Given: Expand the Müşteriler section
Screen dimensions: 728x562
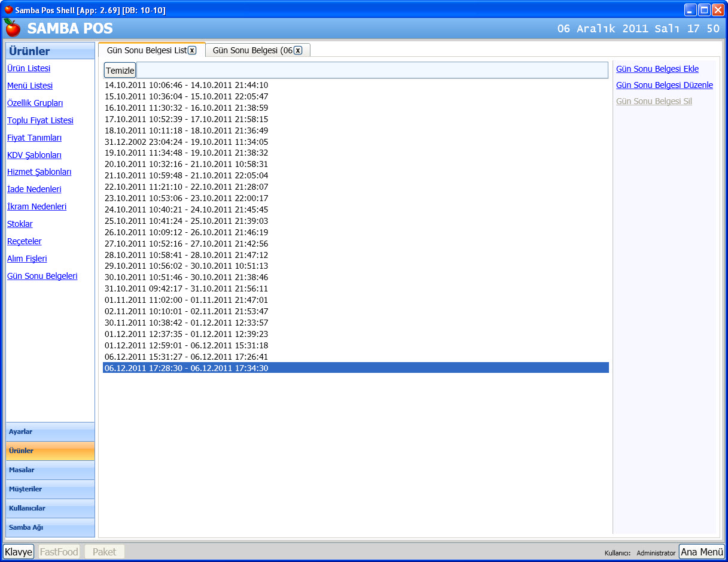Looking at the screenshot, I should (x=50, y=489).
